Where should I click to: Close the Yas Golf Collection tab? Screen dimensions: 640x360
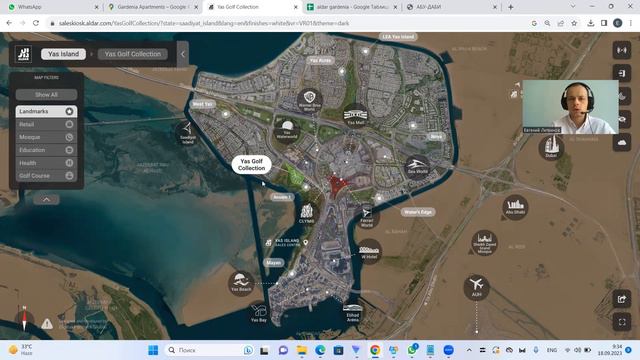pos(296,7)
